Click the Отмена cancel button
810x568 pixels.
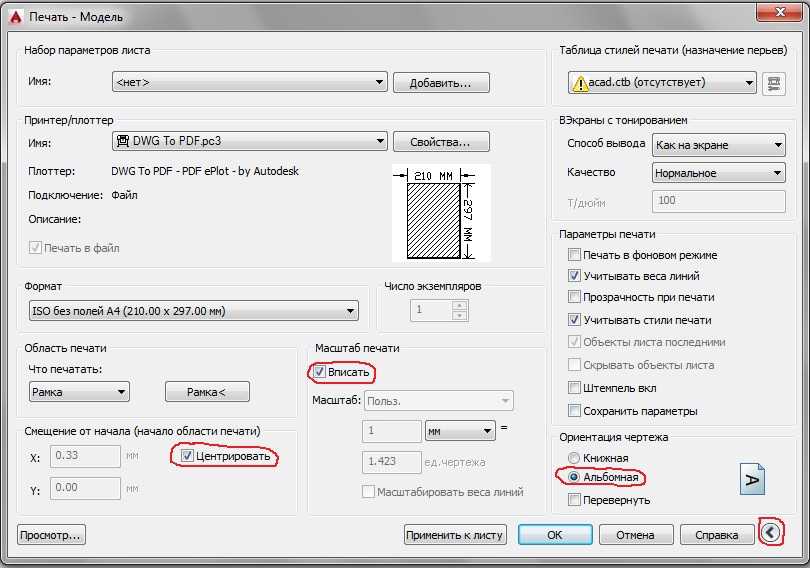coord(636,535)
